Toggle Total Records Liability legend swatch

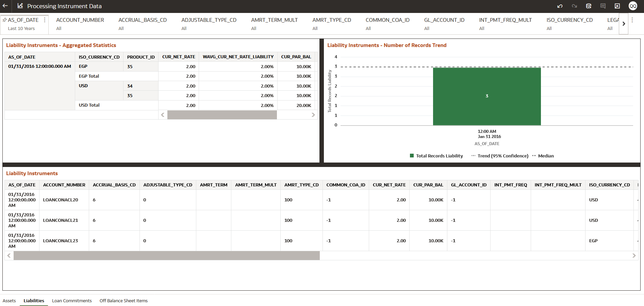tap(412, 156)
